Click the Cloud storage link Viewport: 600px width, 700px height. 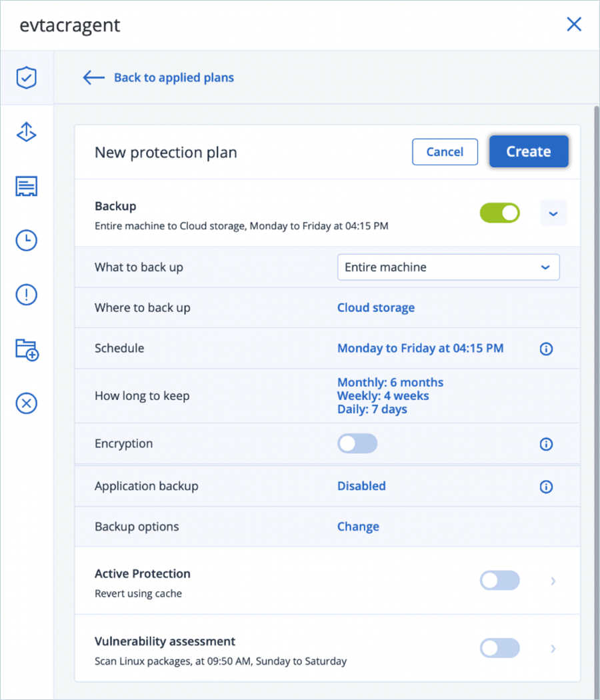(x=376, y=307)
